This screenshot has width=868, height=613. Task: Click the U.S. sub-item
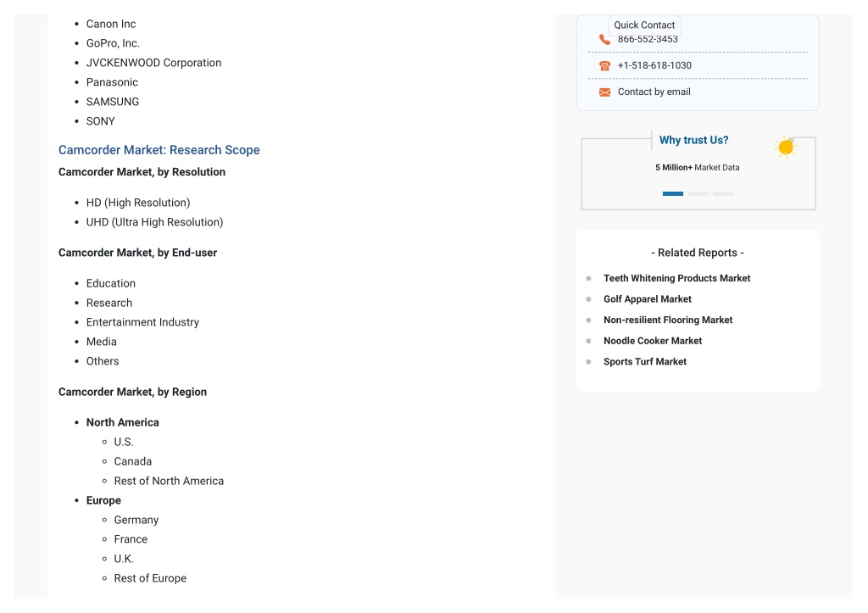click(x=124, y=442)
